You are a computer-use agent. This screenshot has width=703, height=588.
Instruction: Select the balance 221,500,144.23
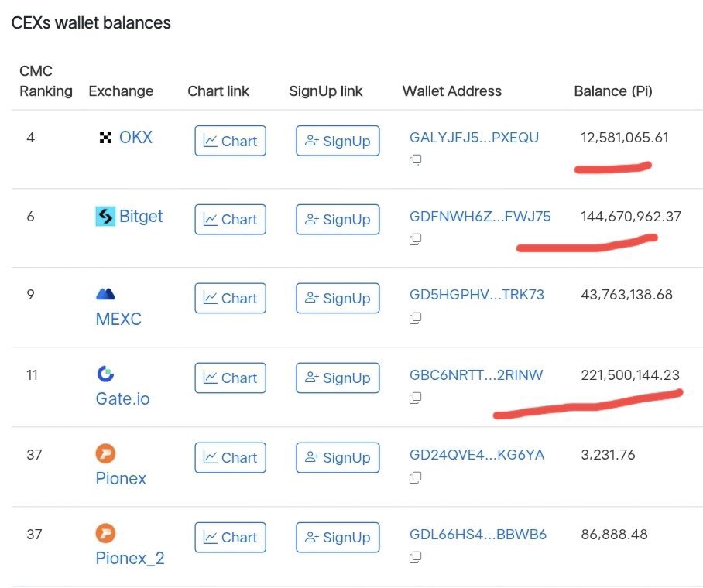tap(630, 374)
